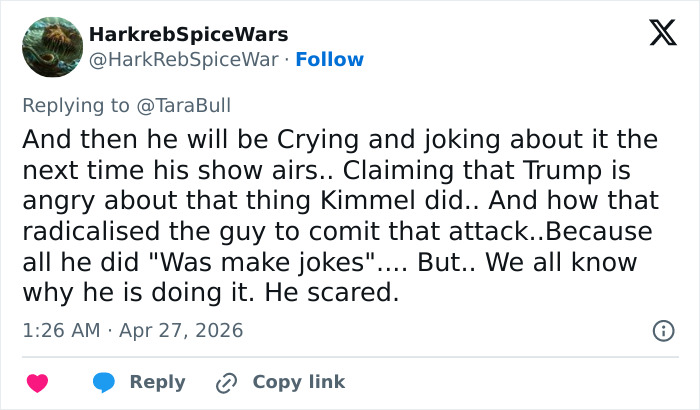The width and height of the screenshot is (700, 410).
Task: Follow the HarkrebSpiceWars account
Action: [x=329, y=60]
